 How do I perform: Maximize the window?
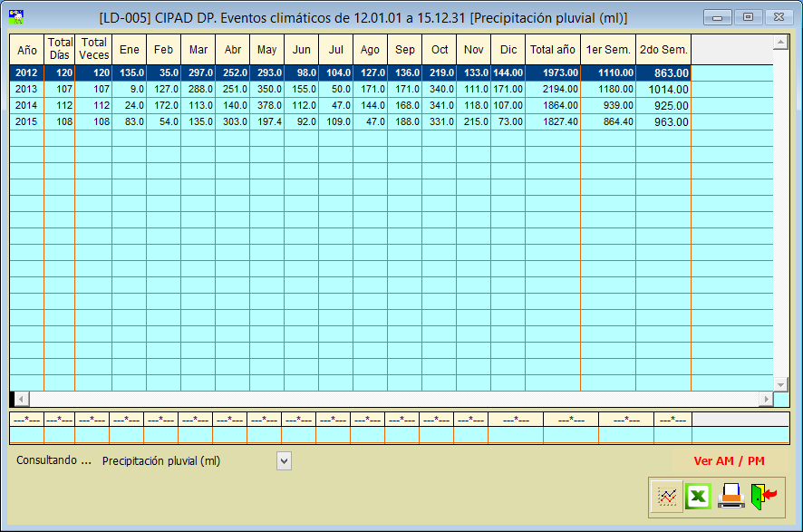click(748, 17)
